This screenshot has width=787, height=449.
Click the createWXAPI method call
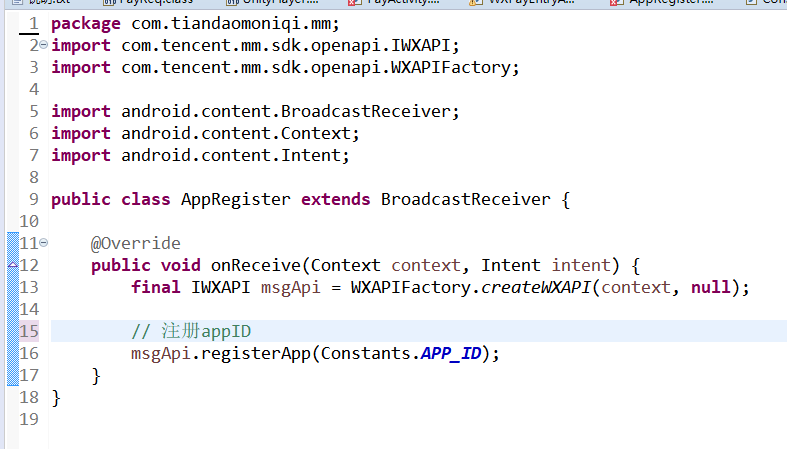tap(536, 287)
